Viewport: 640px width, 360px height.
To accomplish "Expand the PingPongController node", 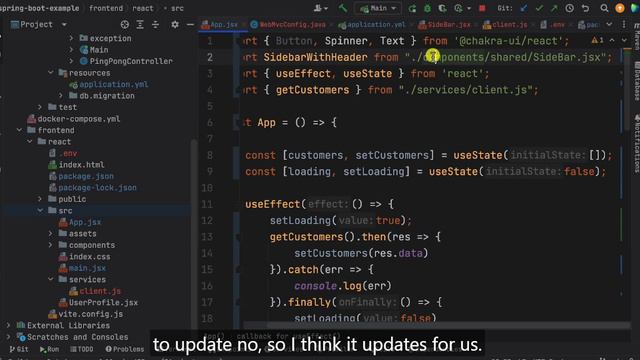I will click(71, 61).
